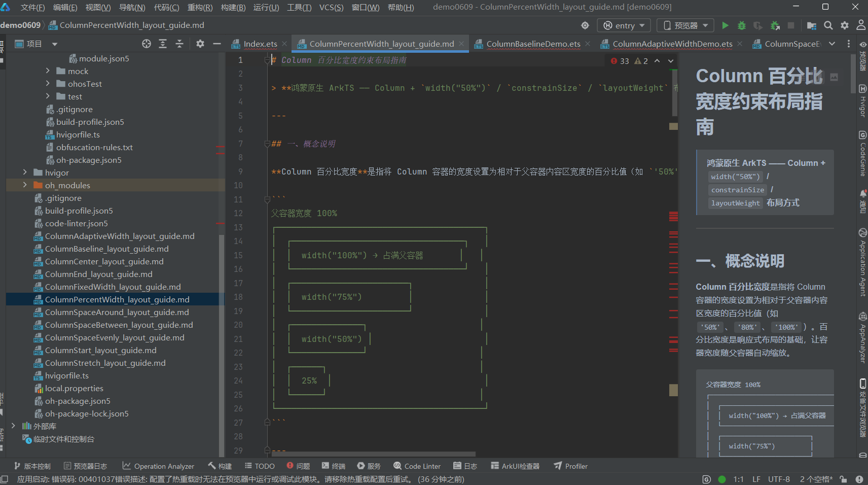Open the Hvigor side tool window
Viewport: 868px width, 485px height.
[x=862, y=100]
